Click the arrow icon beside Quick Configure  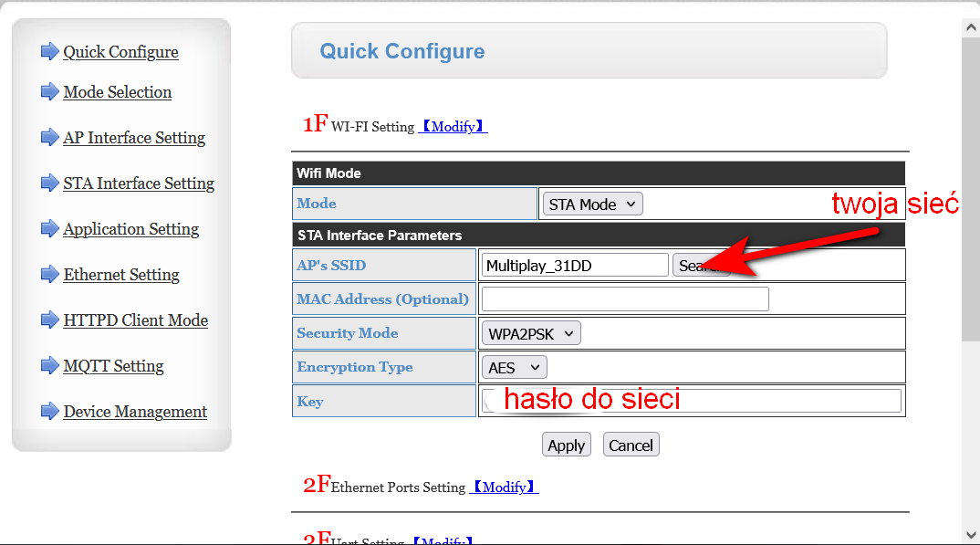(49, 51)
